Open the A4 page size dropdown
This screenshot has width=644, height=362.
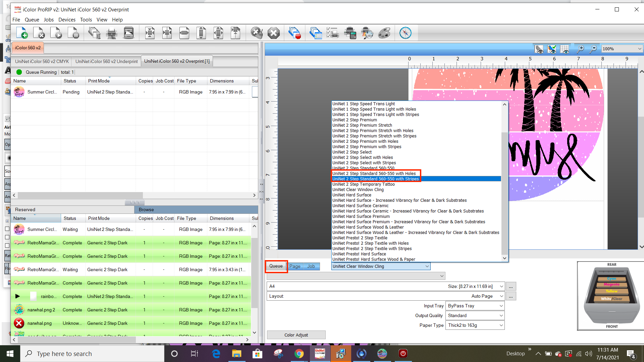point(386,286)
